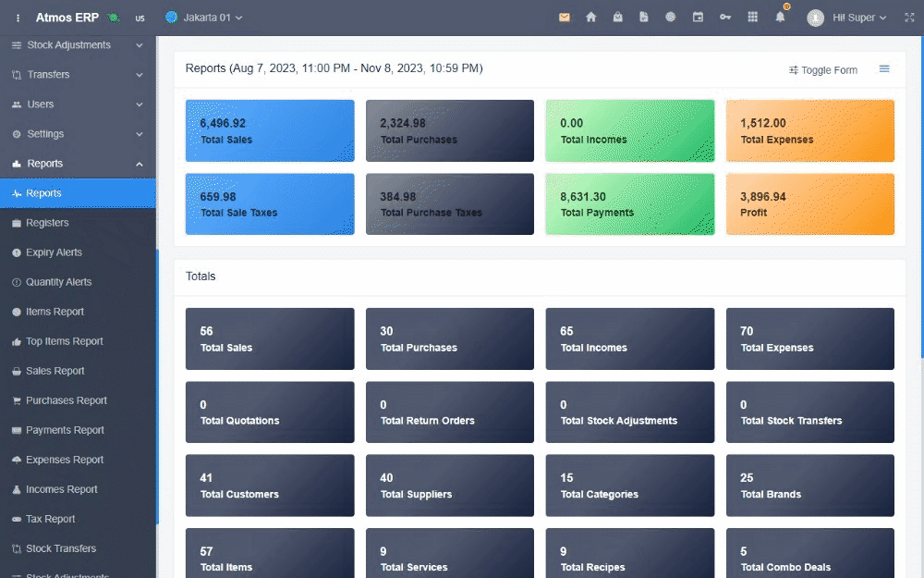The height and width of the screenshot is (578, 924).
Task: Select the highlighted Reports submenu item
Action: click(x=78, y=193)
